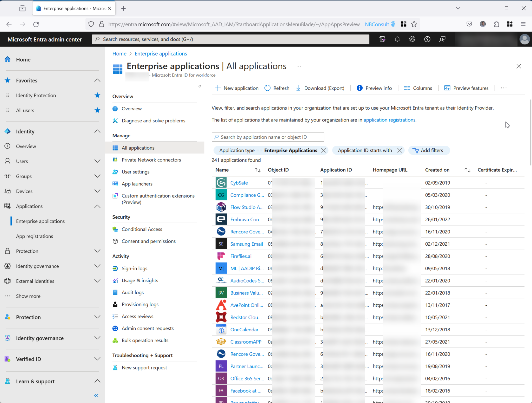Click the Download (Export) icon
532x403 pixels.
[x=298, y=88]
